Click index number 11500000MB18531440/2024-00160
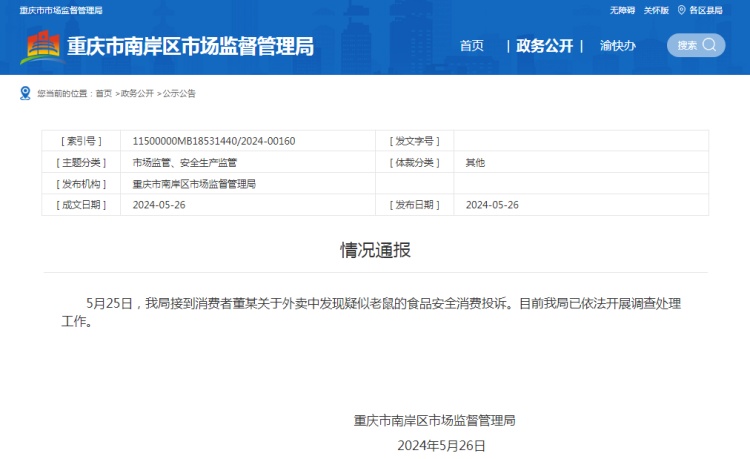 coord(214,141)
